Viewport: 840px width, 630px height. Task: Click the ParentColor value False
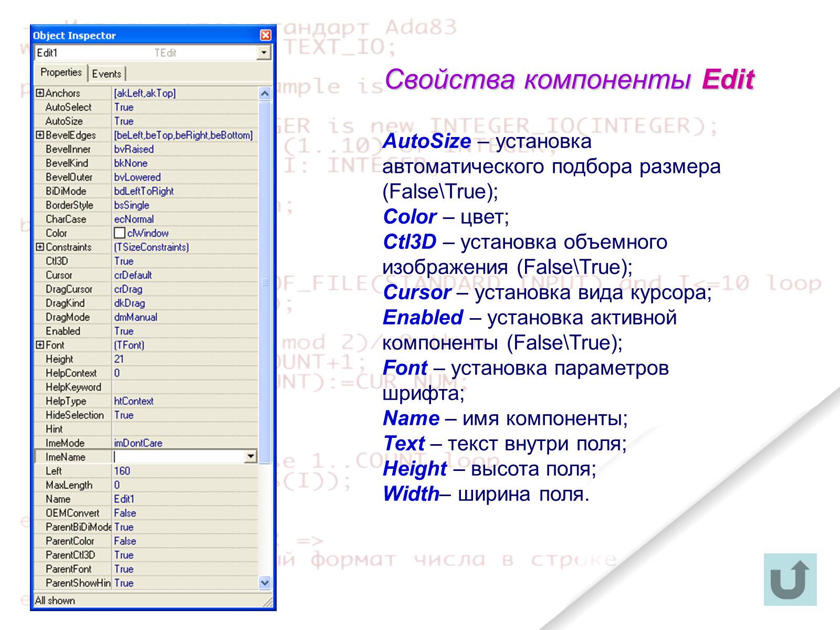[x=125, y=541]
